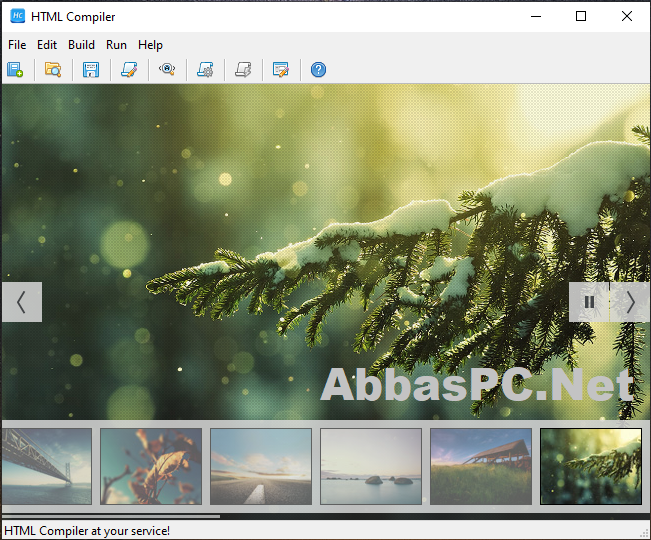
Task: Click the horizontal scrollbar under thumbnails
Action: click(x=111, y=517)
